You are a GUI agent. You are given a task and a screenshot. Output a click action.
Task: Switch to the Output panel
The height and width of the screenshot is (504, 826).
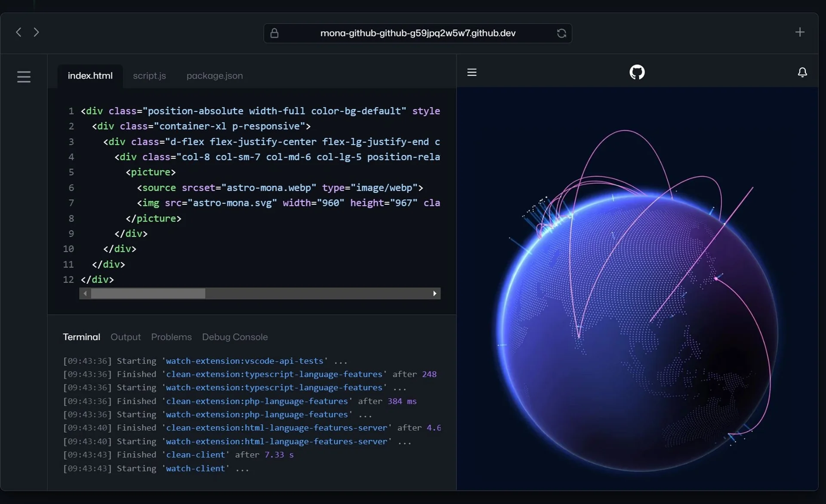(125, 337)
